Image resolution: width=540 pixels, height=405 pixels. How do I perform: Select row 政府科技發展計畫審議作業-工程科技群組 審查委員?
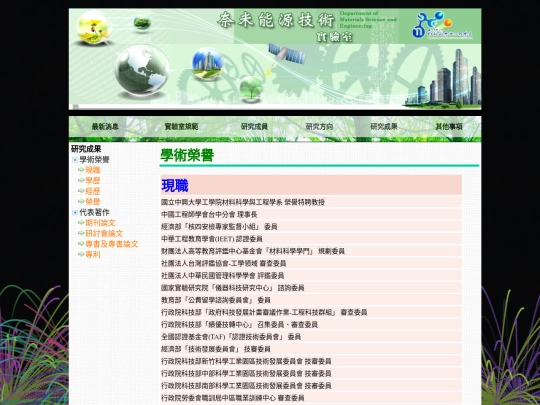pos(311,312)
